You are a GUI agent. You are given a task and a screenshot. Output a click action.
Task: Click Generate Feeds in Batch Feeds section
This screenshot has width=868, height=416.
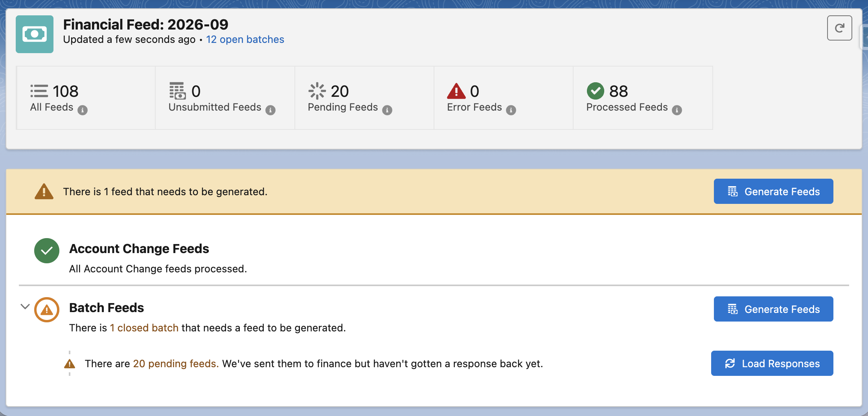point(773,309)
